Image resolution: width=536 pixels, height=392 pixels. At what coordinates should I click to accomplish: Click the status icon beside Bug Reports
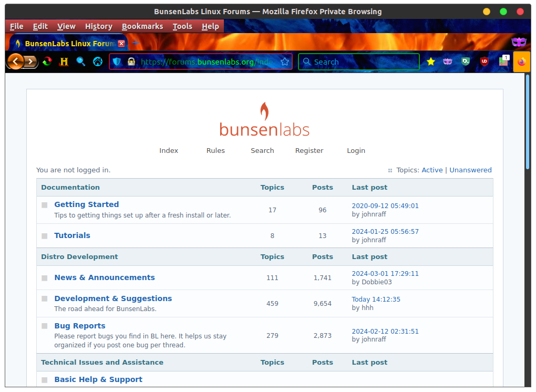tap(45, 326)
